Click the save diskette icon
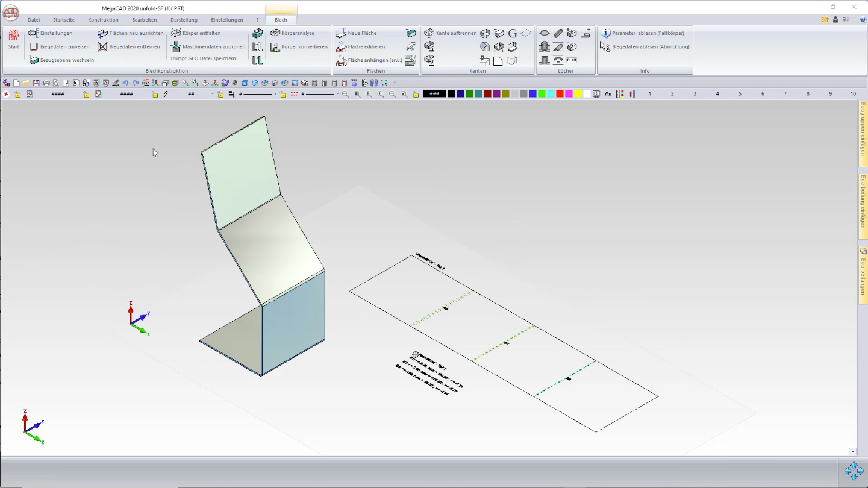 tap(36, 83)
